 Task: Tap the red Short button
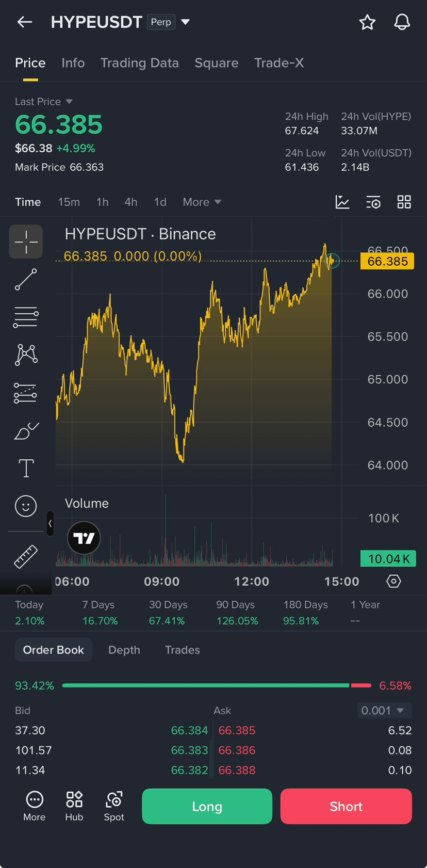(x=346, y=806)
